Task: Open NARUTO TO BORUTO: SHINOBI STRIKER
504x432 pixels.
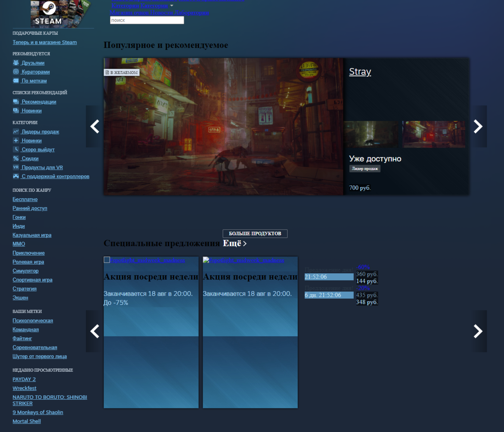Action: click(50, 400)
